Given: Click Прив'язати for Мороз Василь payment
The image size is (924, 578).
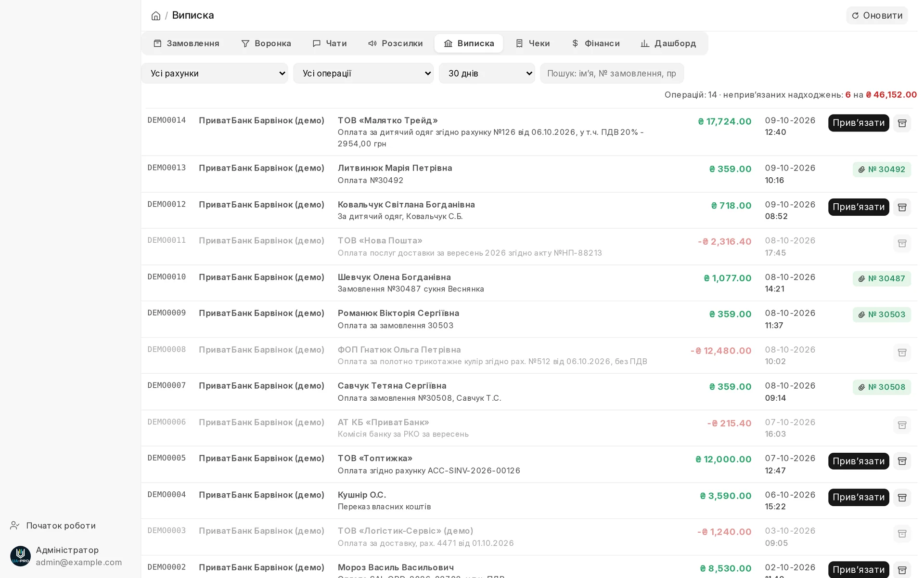Looking at the screenshot, I should (859, 570).
